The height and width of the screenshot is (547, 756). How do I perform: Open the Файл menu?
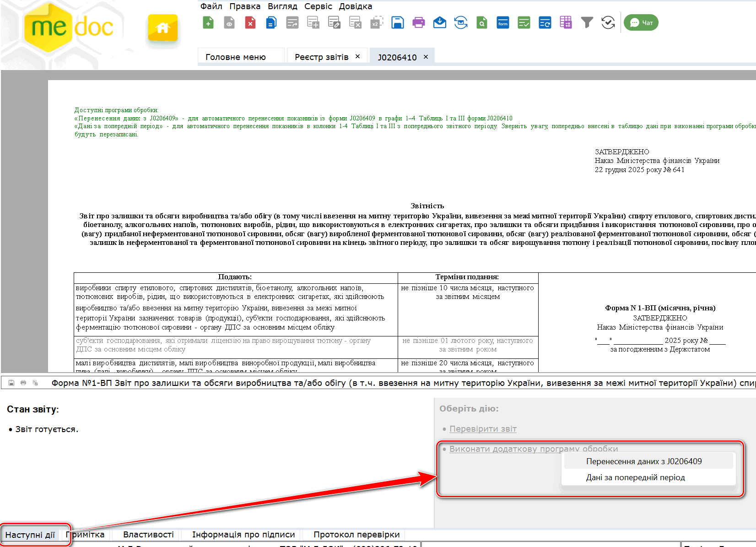(211, 6)
